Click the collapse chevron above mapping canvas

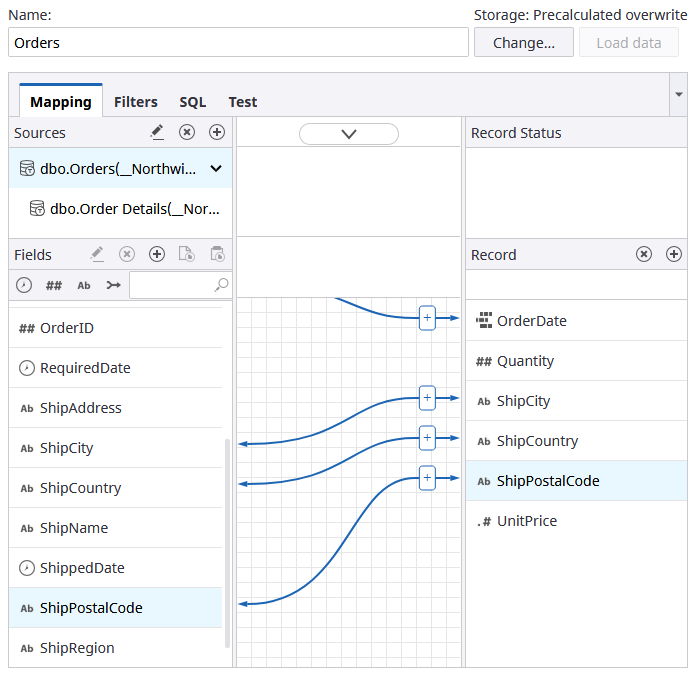349,134
